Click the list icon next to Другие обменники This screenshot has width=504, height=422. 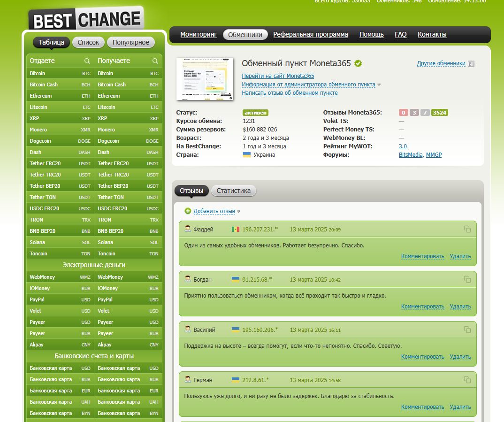[x=471, y=64]
